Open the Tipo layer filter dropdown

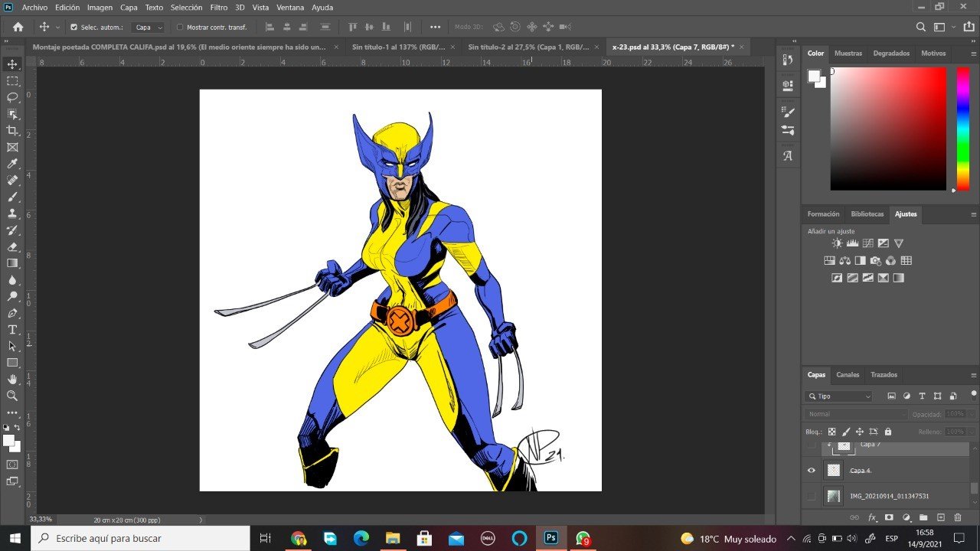pyautogui.click(x=838, y=396)
